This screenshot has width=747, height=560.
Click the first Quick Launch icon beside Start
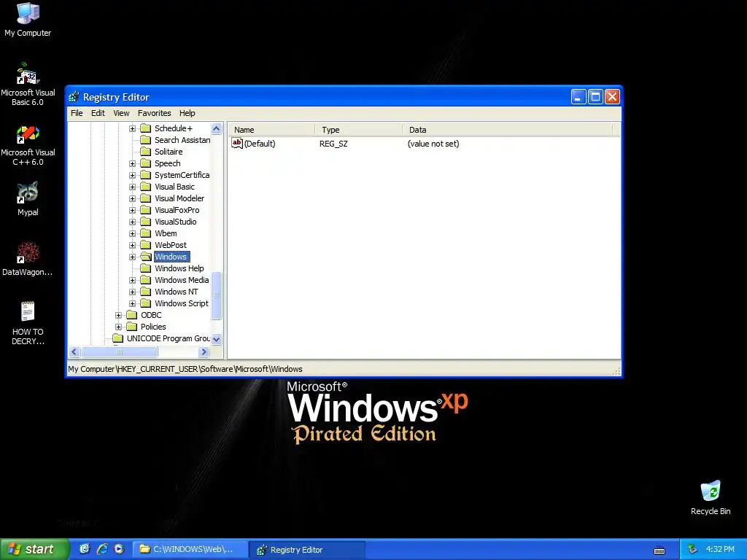85,549
